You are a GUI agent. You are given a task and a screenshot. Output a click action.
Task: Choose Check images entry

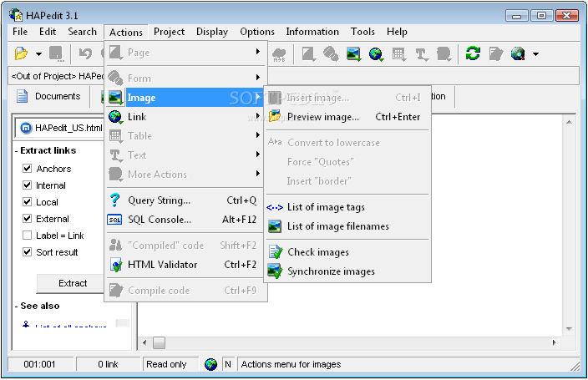(347, 252)
